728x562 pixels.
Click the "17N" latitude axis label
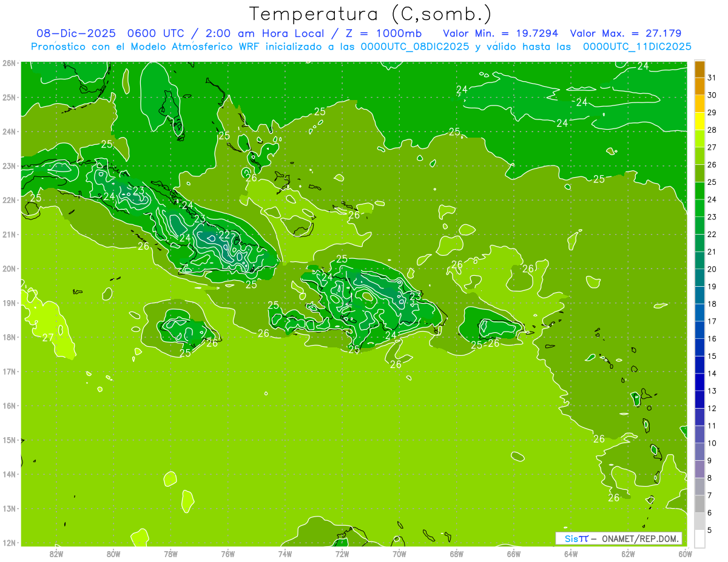pyautogui.click(x=8, y=371)
